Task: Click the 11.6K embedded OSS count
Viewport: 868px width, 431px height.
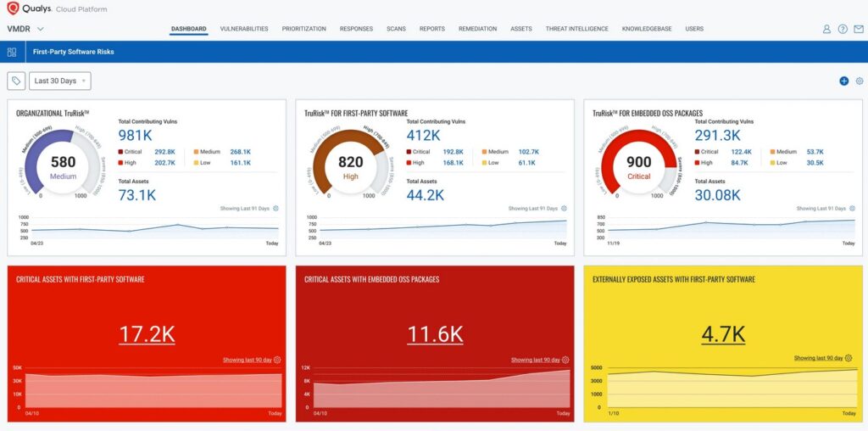Action: 435,334
